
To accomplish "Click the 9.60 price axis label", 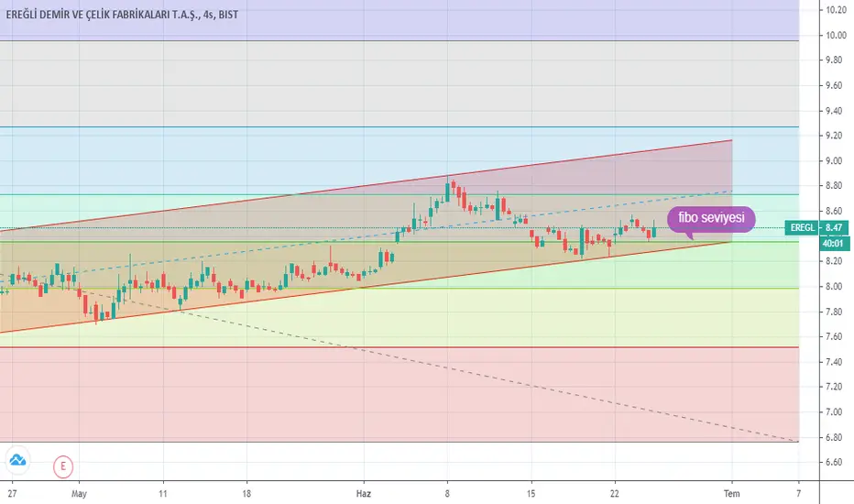I will (x=835, y=85).
